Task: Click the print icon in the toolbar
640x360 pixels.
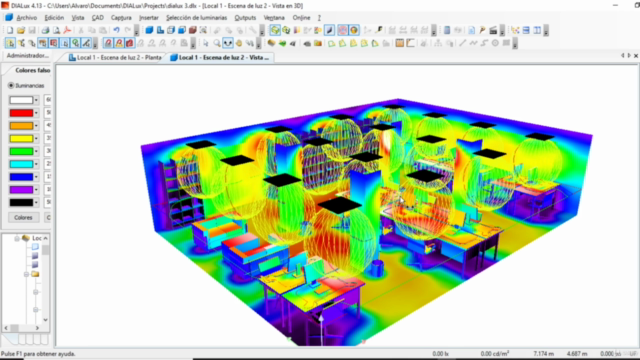Action: (x=45, y=30)
